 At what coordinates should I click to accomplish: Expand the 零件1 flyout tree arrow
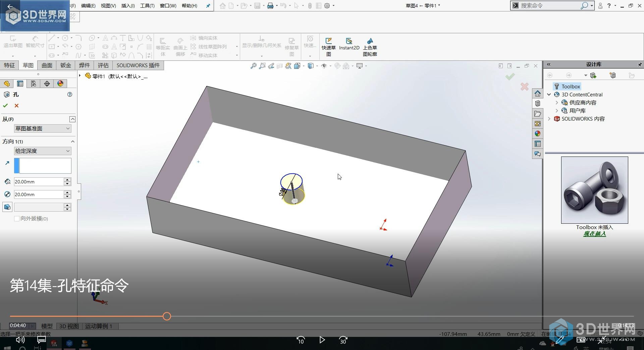click(80, 76)
